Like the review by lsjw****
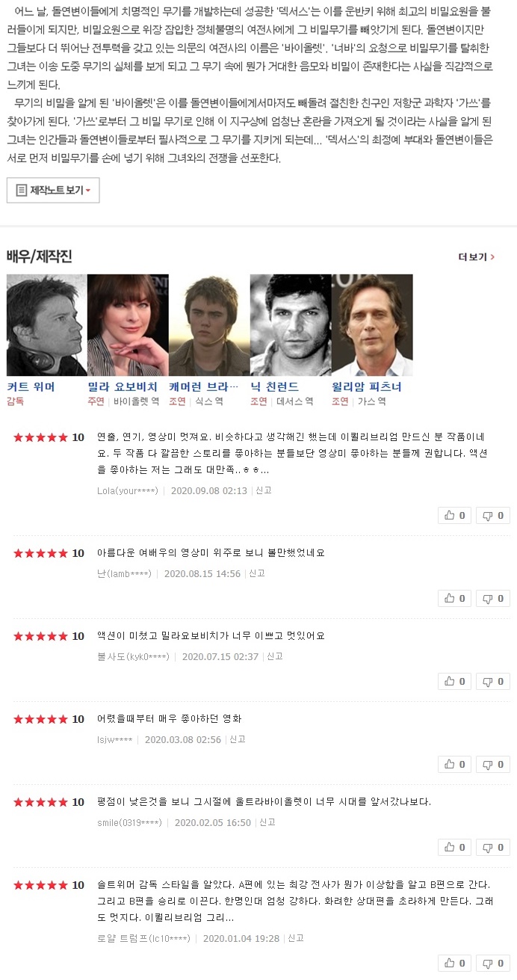This screenshot has height=980, width=517. coord(455,764)
